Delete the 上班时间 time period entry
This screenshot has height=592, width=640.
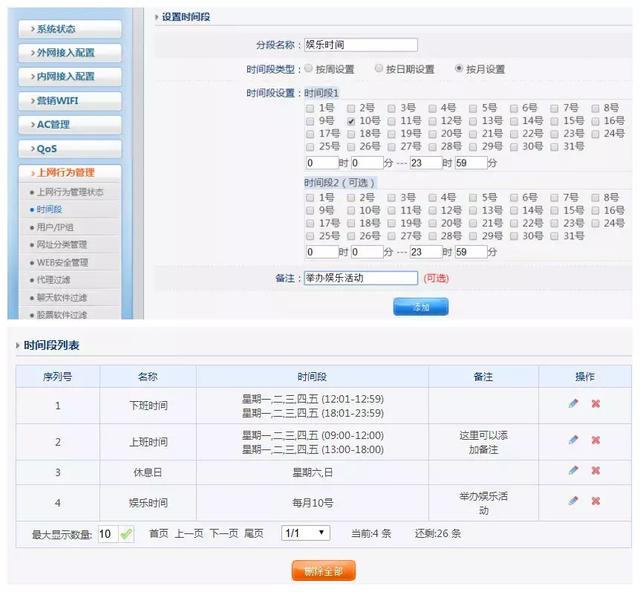pyautogui.click(x=596, y=440)
